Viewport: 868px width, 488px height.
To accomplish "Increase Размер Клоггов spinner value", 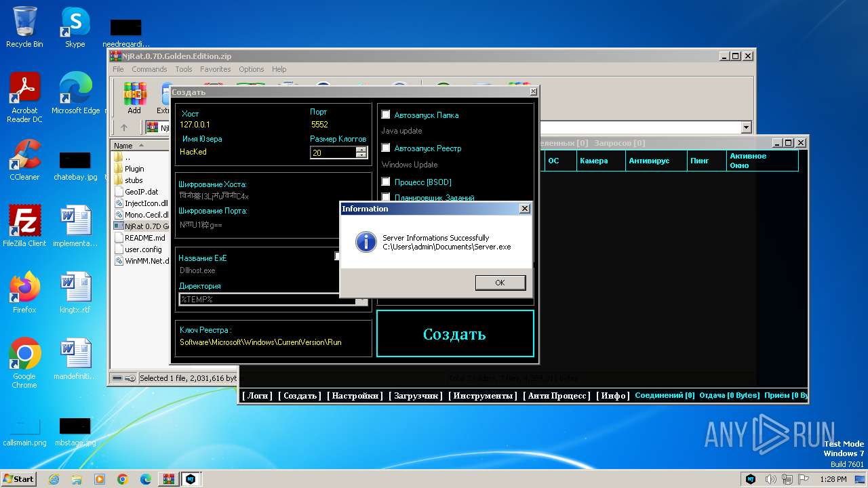I will (361, 150).
